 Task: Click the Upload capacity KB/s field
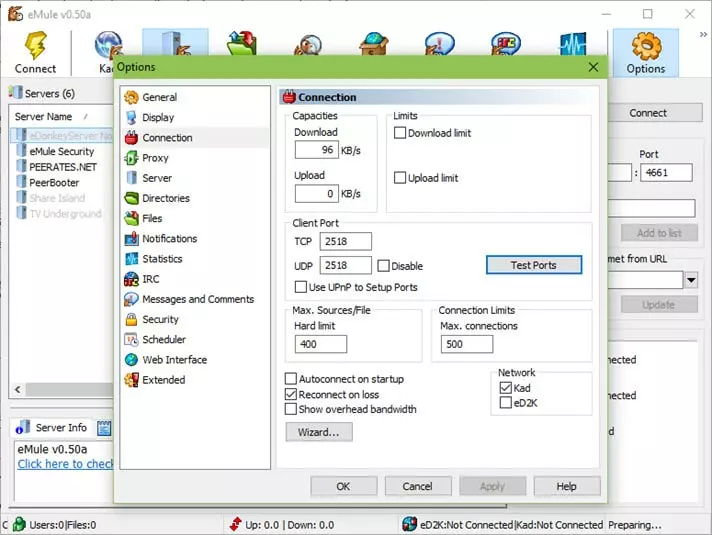click(x=316, y=194)
